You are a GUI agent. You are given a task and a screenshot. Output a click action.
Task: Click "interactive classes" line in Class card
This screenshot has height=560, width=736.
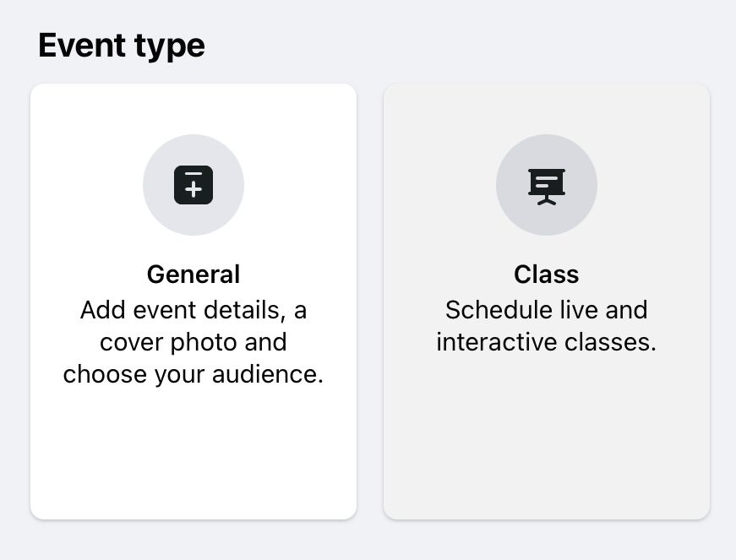pos(546,343)
